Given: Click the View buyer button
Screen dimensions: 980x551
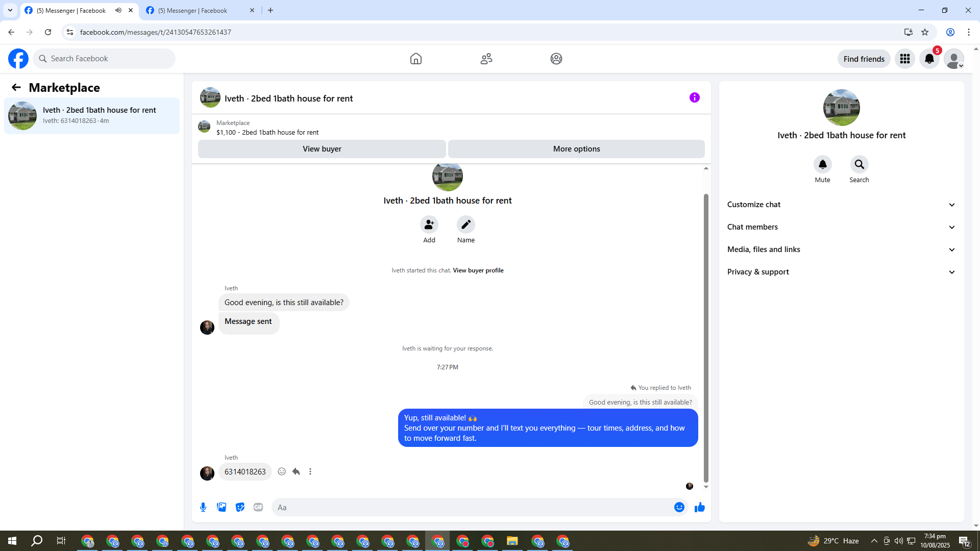Looking at the screenshot, I should 322,149.
